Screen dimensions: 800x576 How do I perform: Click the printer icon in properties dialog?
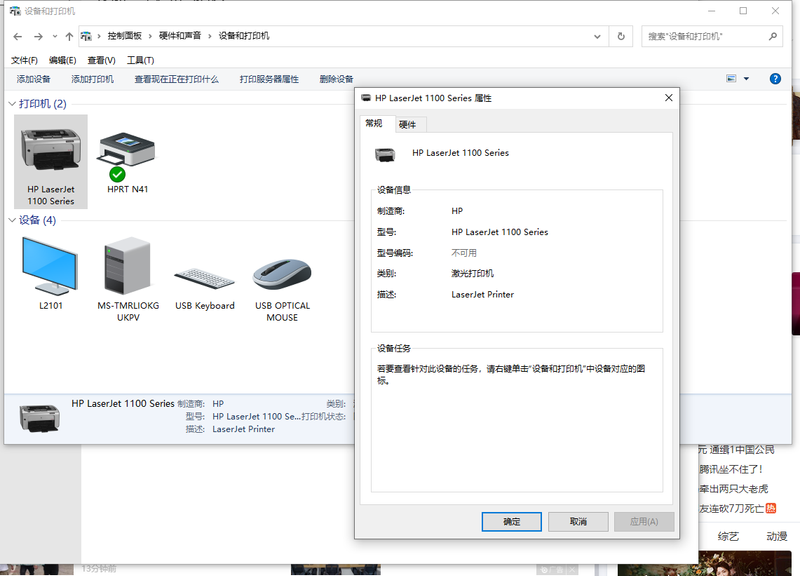tap(385, 154)
